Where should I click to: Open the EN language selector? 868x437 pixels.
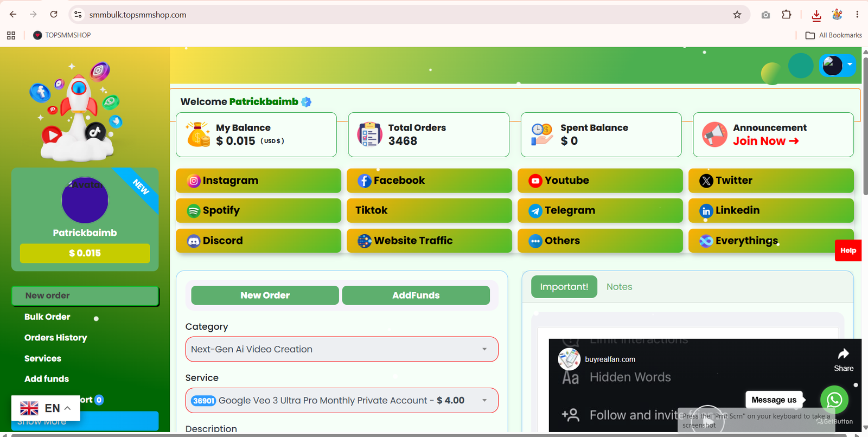(46, 408)
